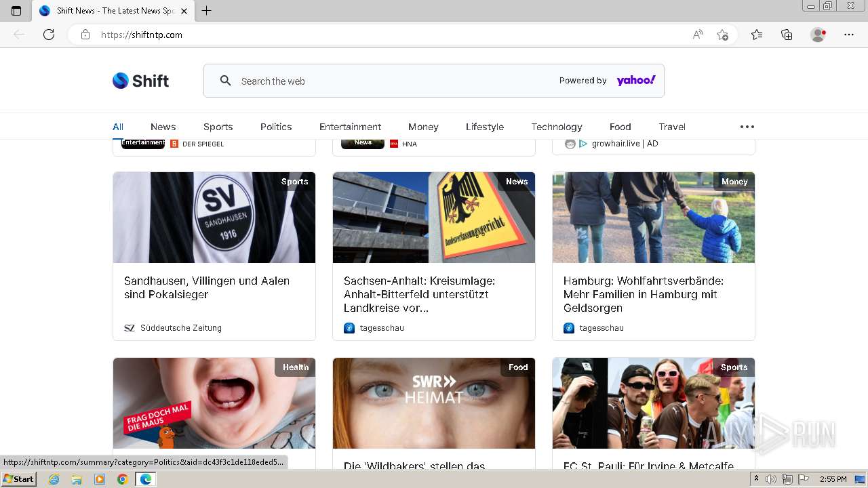Screen dimensions: 868x488
Task: Show hidden tray icons arrow
Action: [757, 479]
